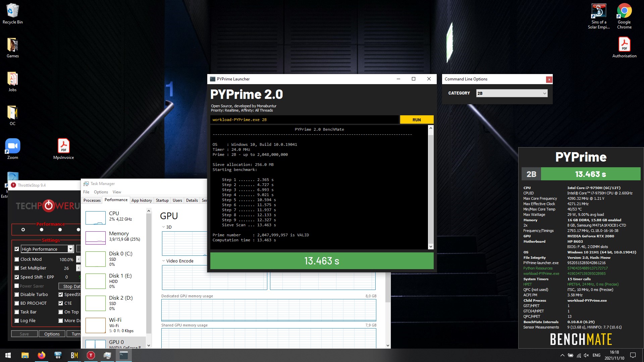Open the Jobs folder icon
Viewport: 644px width, 362px height.
tap(13, 81)
